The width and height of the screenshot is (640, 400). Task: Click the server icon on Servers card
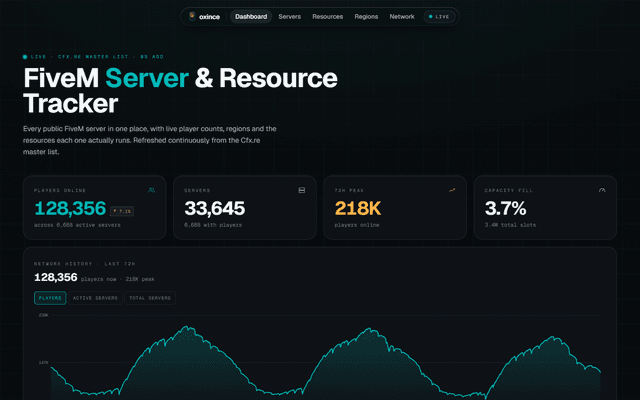[x=302, y=190]
